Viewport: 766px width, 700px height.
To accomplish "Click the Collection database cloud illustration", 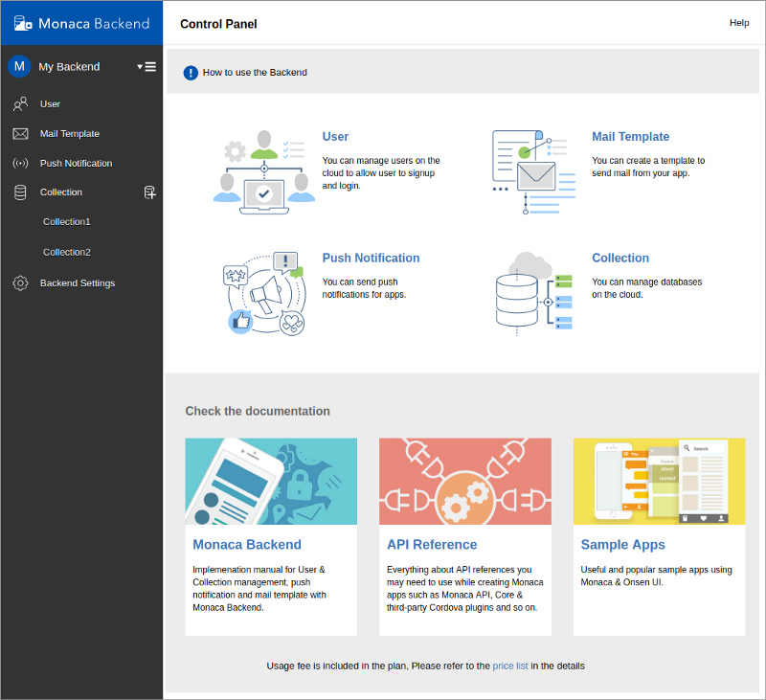I will [533, 294].
